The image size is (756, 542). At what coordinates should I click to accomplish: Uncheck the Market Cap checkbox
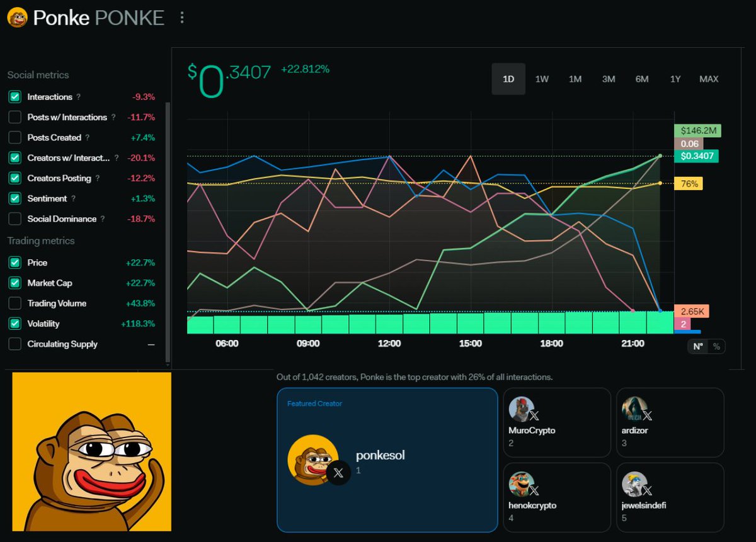pyautogui.click(x=14, y=283)
